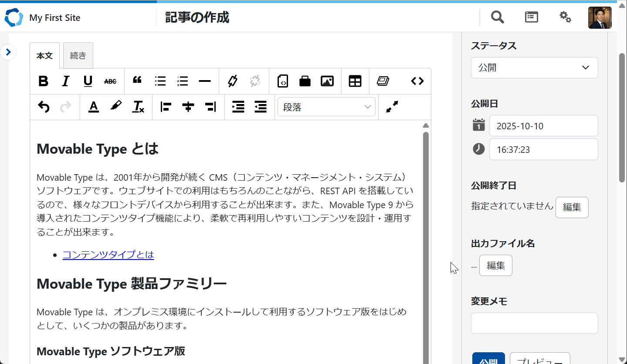The image size is (627, 364).
Task: Insert a blockquote
Action: click(137, 81)
